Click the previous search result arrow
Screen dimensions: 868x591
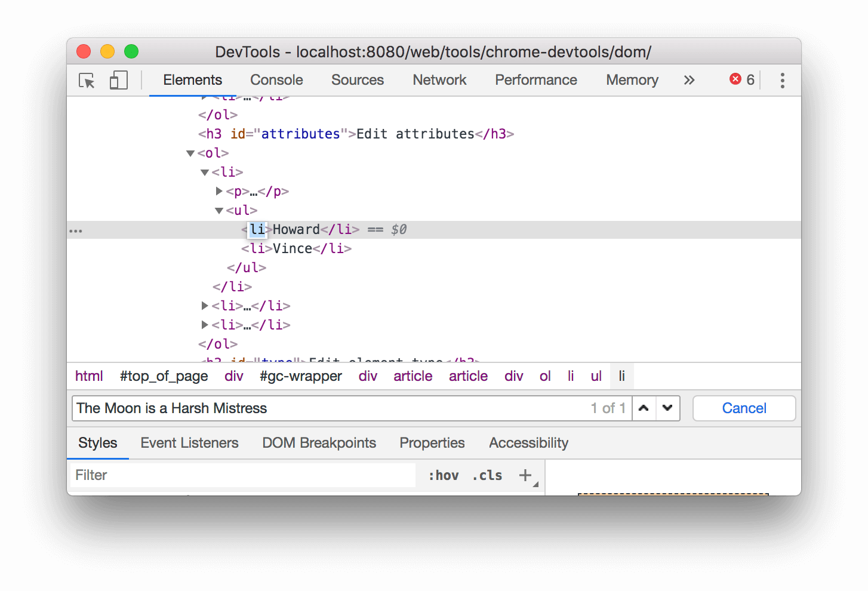[x=644, y=408]
